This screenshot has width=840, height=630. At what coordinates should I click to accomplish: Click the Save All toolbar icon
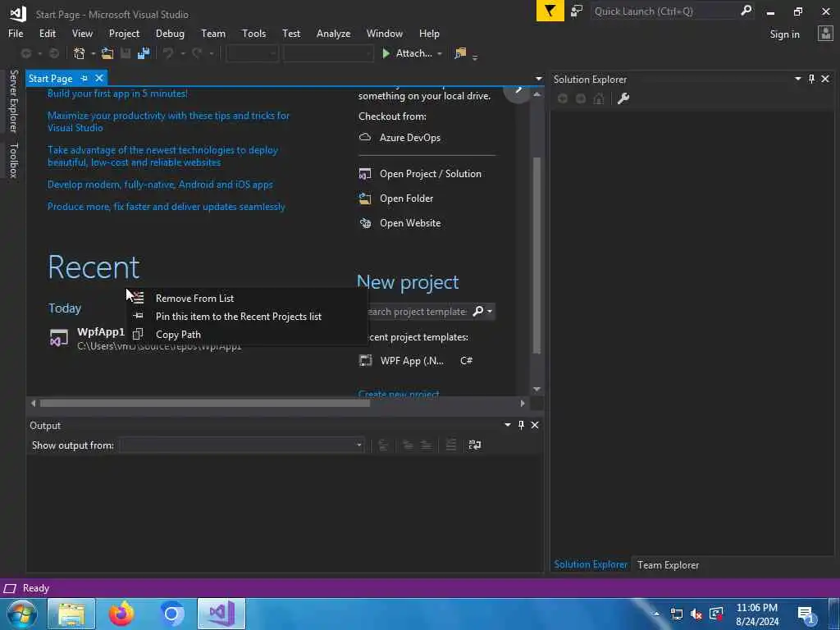pyautogui.click(x=144, y=53)
